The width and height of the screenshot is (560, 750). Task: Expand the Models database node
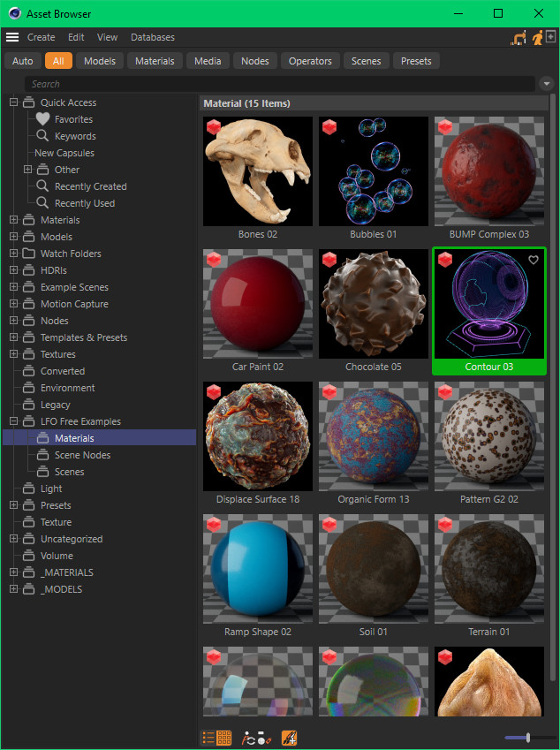[13, 236]
